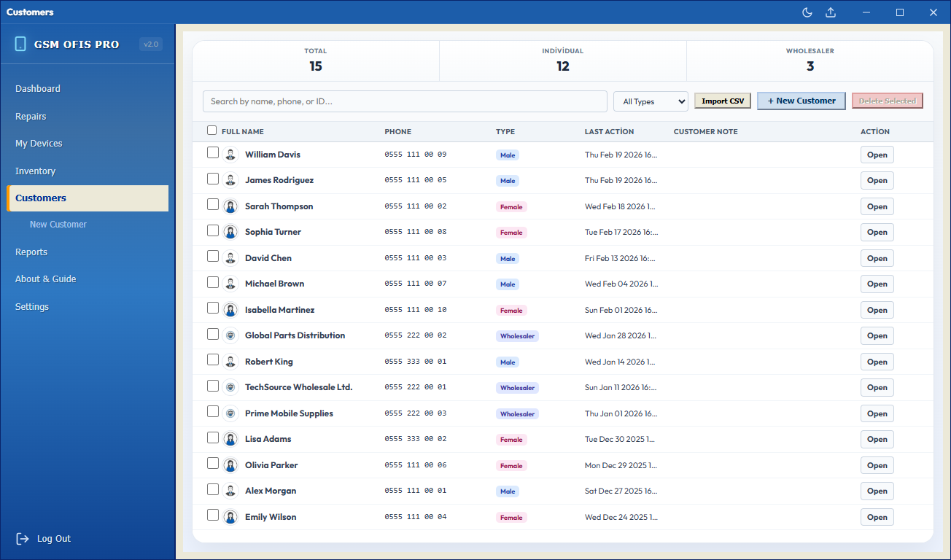Navigate to Inventory

[x=88, y=171]
